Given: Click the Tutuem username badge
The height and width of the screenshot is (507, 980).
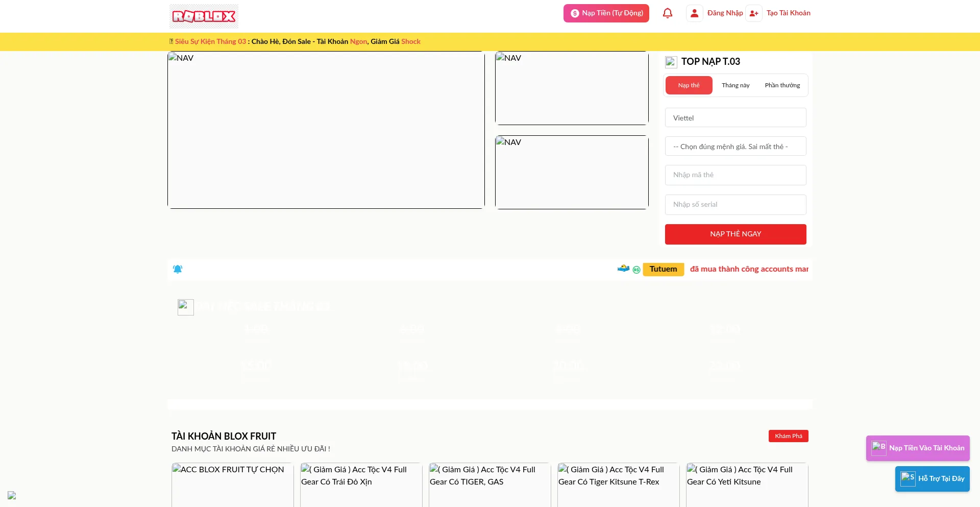Looking at the screenshot, I should [663, 269].
